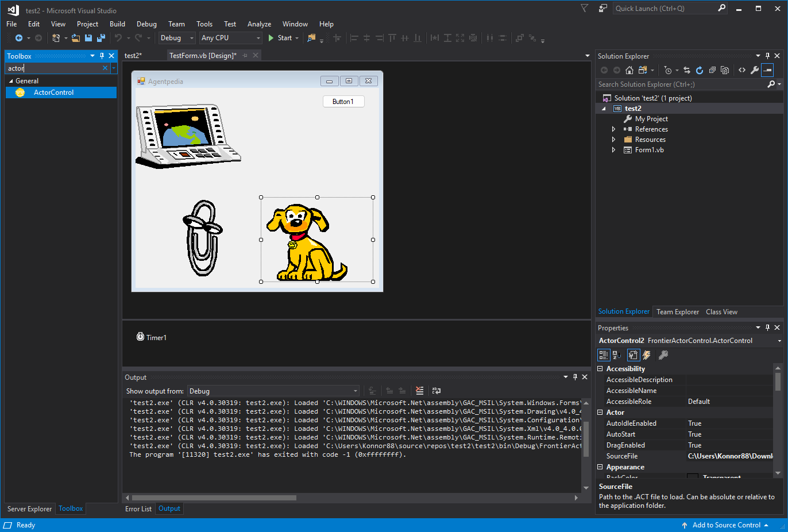The width and height of the screenshot is (788, 532).
Task: Pin toggle for the Toolbox panel
Action: [102, 56]
